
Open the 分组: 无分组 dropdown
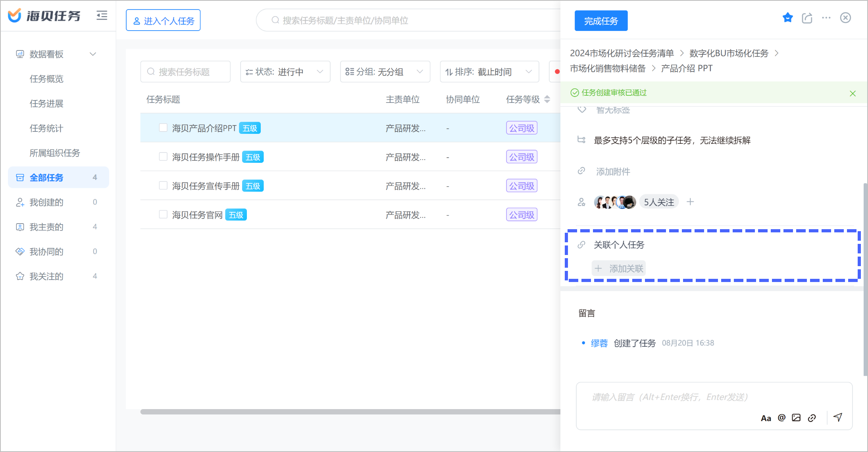click(385, 71)
